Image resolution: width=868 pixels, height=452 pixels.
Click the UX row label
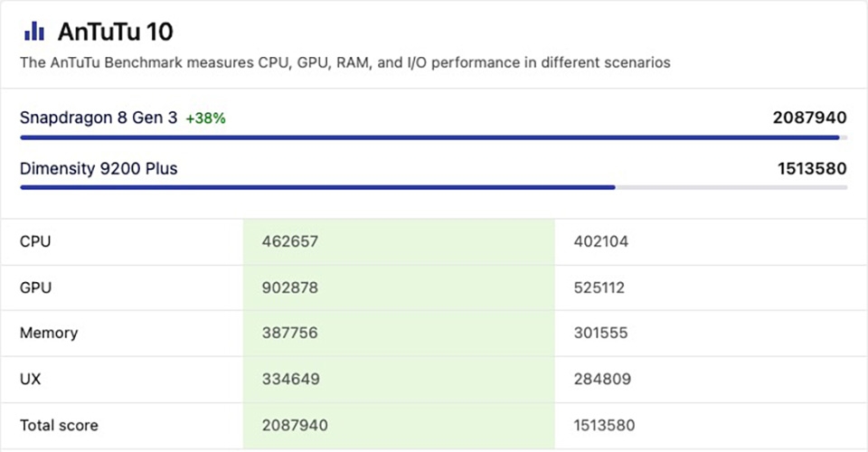31,379
